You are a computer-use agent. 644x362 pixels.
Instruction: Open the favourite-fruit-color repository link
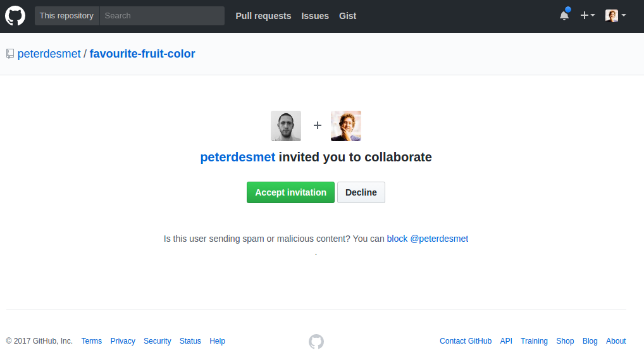(142, 54)
